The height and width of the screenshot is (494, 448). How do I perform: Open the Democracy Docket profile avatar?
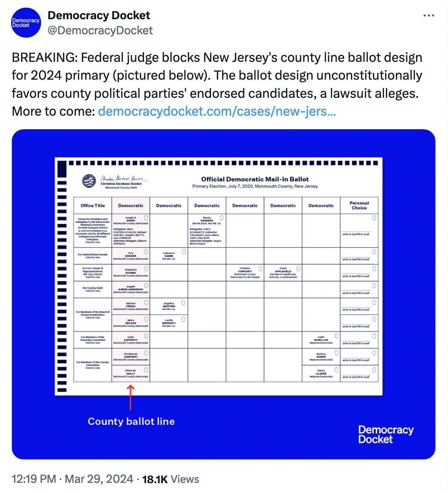[26, 23]
